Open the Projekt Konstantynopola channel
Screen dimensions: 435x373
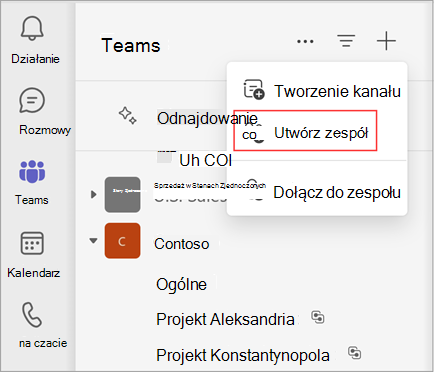[243, 355]
